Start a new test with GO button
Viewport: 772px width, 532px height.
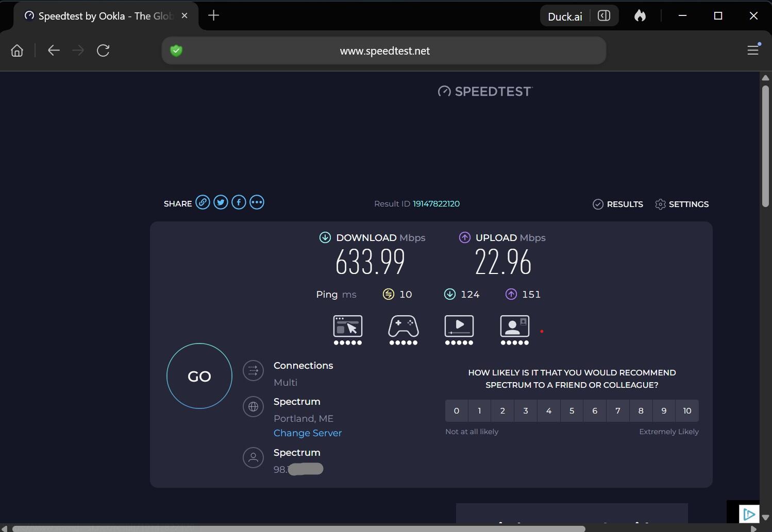pyautogui.click(x=199, y=376)
